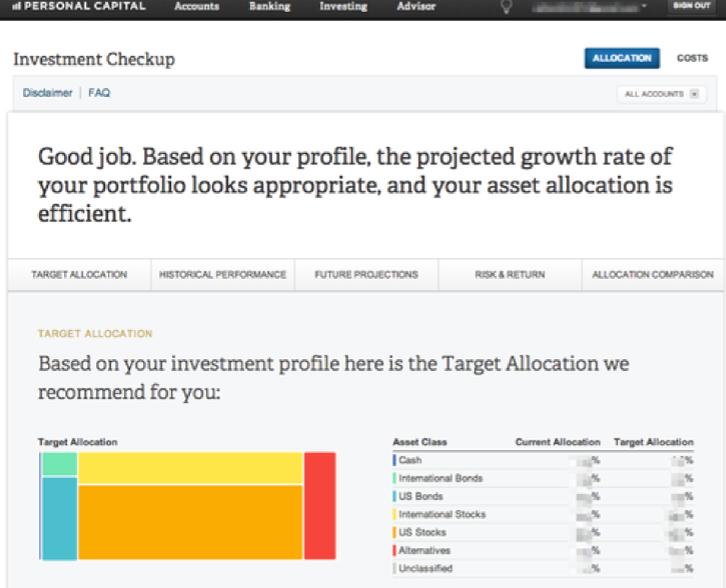Click the orange US Stocks block
The width and height of the screenshot is (726, 588).
(x=190, y=522)
